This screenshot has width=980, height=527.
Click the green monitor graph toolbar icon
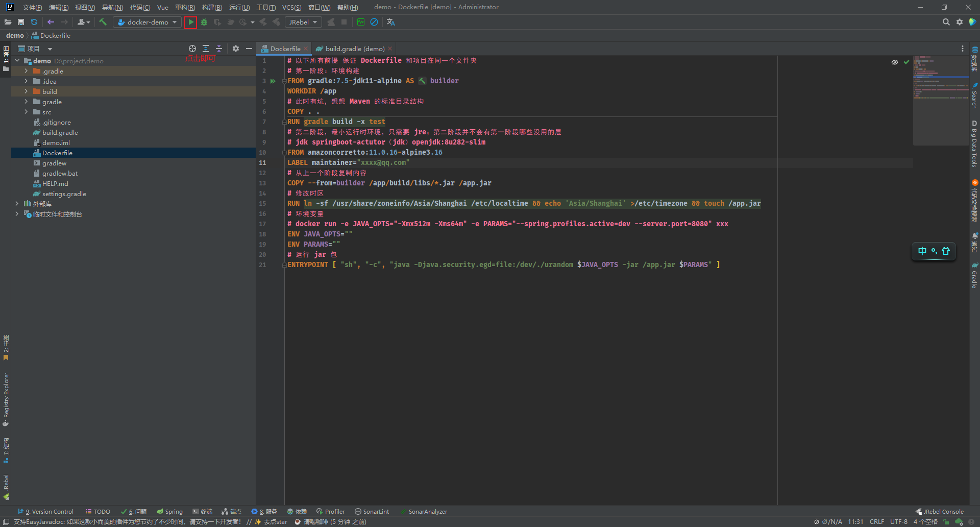[361, 22]
